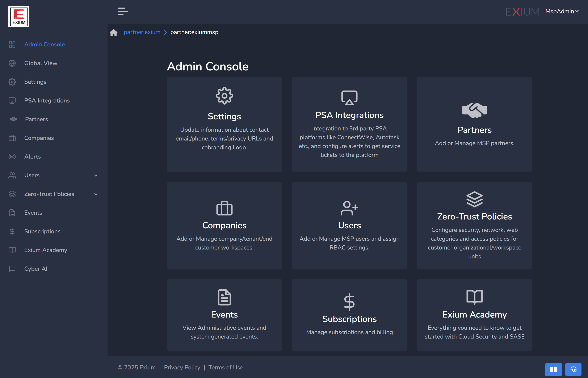The image size is (588, 378).
Task: Click the partner:exium breadcrumb link
Action: tap(142, 32)
